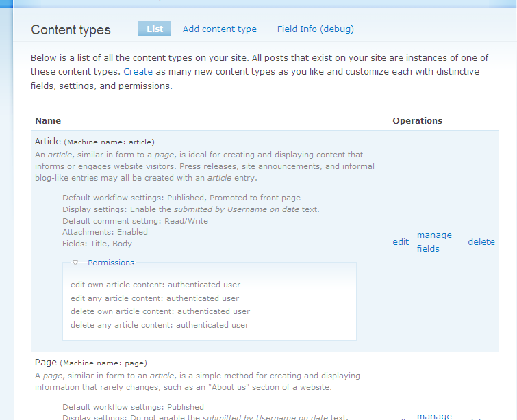Click 'edit any article content: authenticated user'
Screen dimensions: 517x420
(x=155, y=298)
